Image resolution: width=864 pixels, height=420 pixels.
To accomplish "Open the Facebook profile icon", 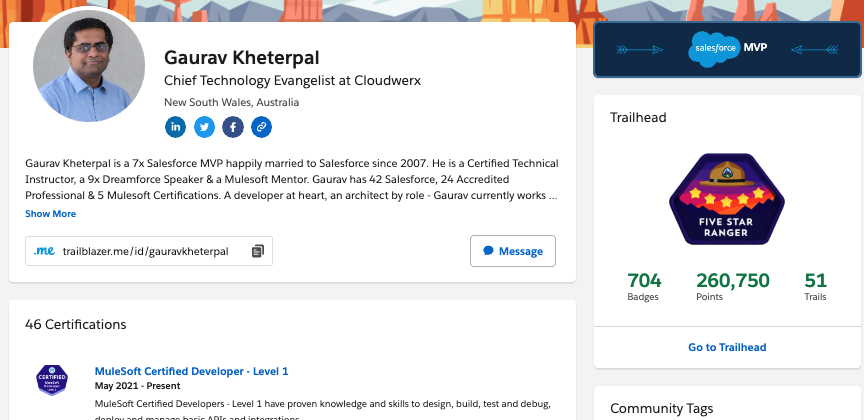I will (233, 127).
